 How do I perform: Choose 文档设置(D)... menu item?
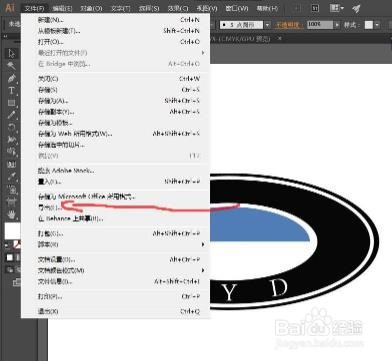[115, 259]
